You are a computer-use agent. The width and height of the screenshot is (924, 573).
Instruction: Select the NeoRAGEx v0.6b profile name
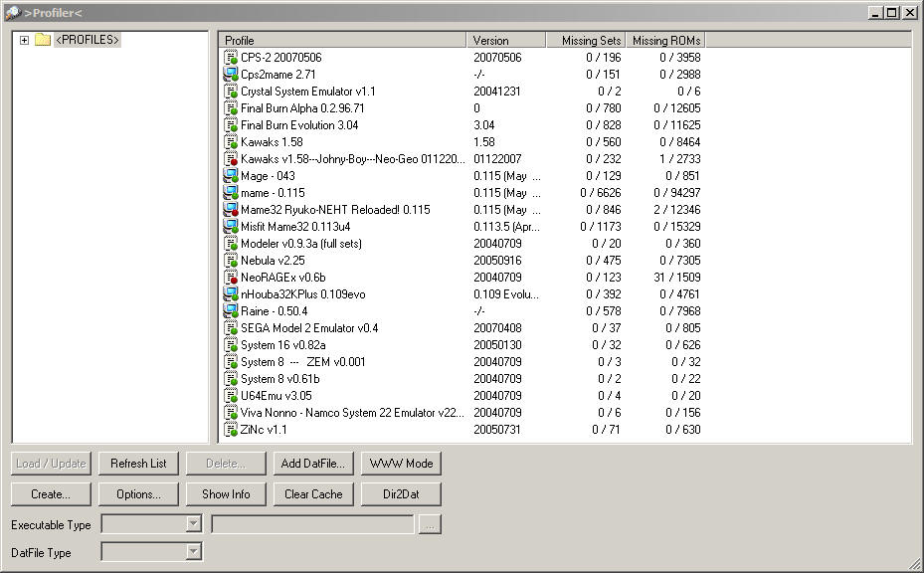(282, 278)
